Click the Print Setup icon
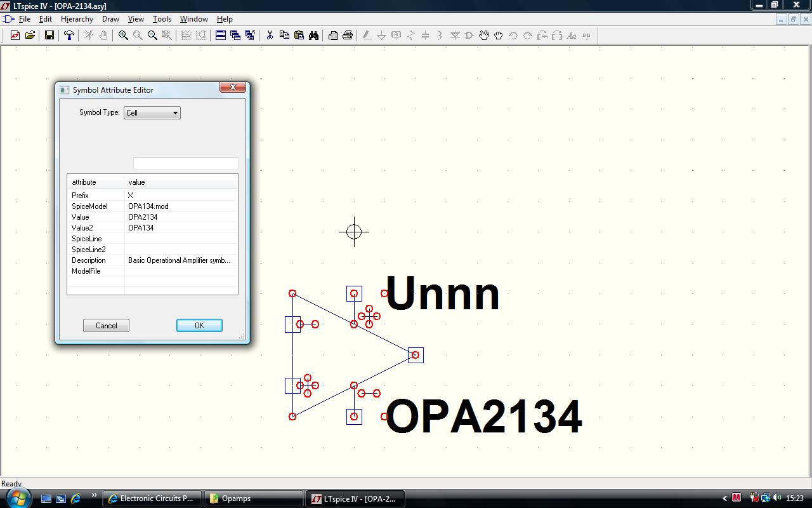This screenshot has width=812, height=508. point(333,36)
